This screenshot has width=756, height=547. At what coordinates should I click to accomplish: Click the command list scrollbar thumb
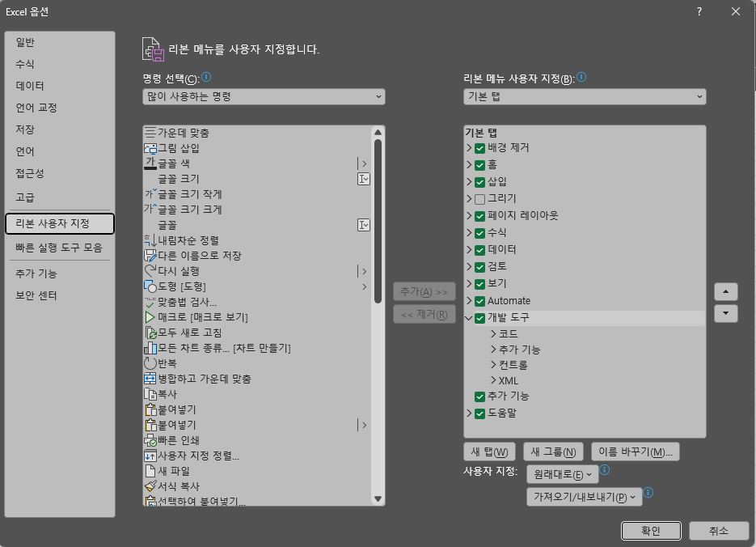(378, 221)
